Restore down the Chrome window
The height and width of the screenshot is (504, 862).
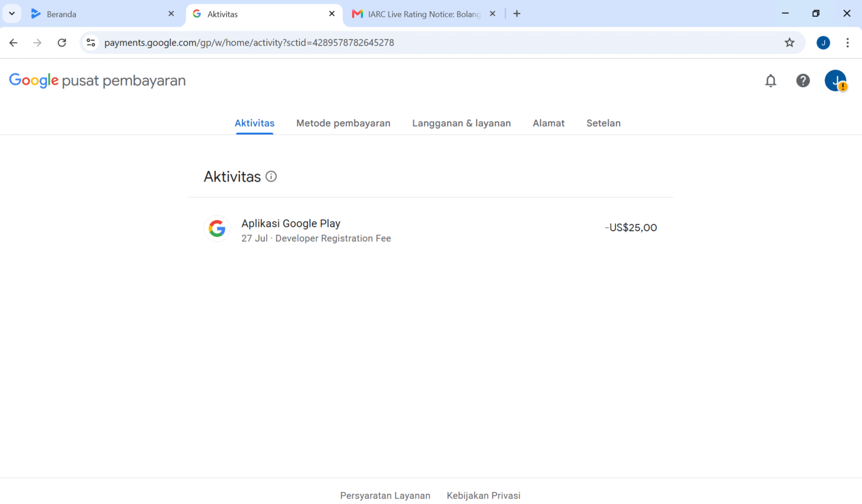(x=816, y=14)
